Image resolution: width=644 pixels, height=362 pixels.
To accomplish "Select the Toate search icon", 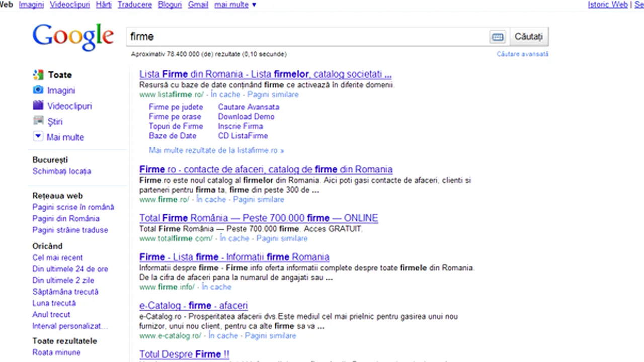I will pyautogui.click(x=38, y=75).
